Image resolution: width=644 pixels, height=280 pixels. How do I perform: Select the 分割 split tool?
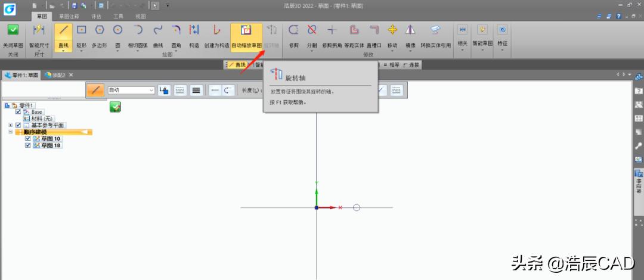click(x=312, y=36)
